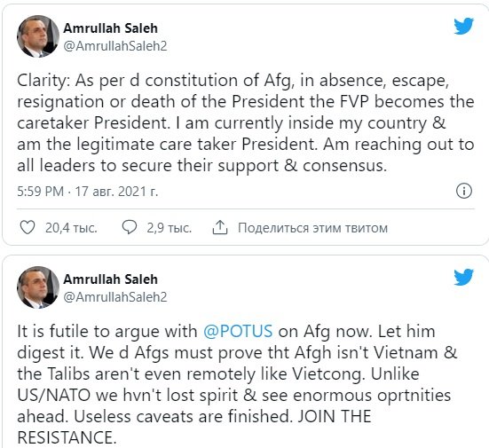Open the @POTUS mention link
The width and height of the screenshot is (489, 448).
tap(238, 331)
